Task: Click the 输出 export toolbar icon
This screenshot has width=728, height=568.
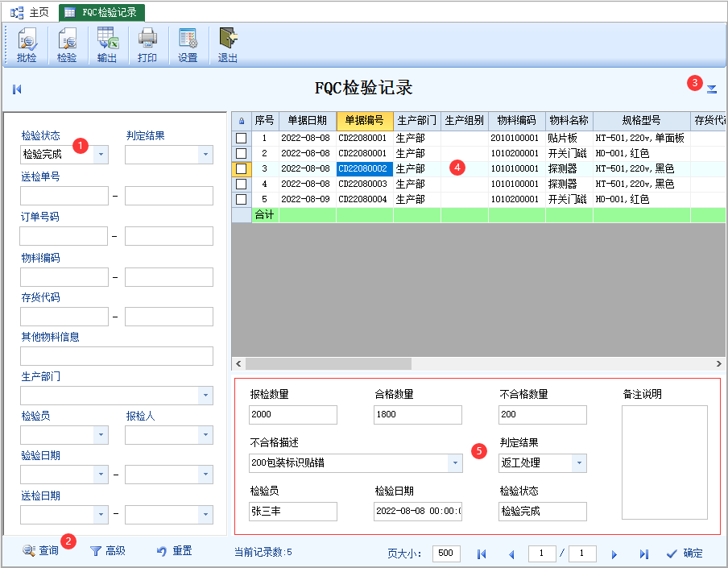Action: coord(107,45)
